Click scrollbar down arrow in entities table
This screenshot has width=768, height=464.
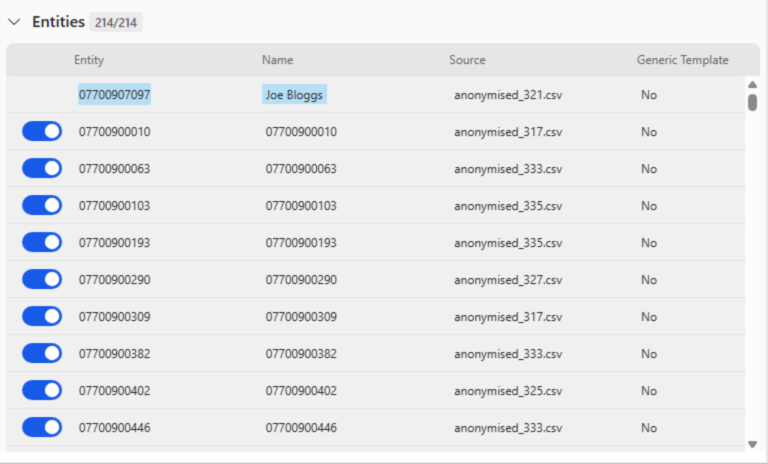(752, 443)
